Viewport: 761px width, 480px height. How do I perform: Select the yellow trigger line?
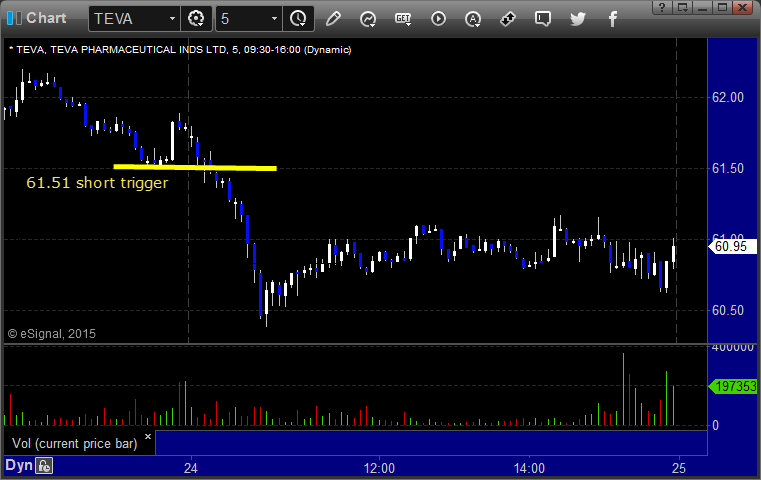click(195, 167)
